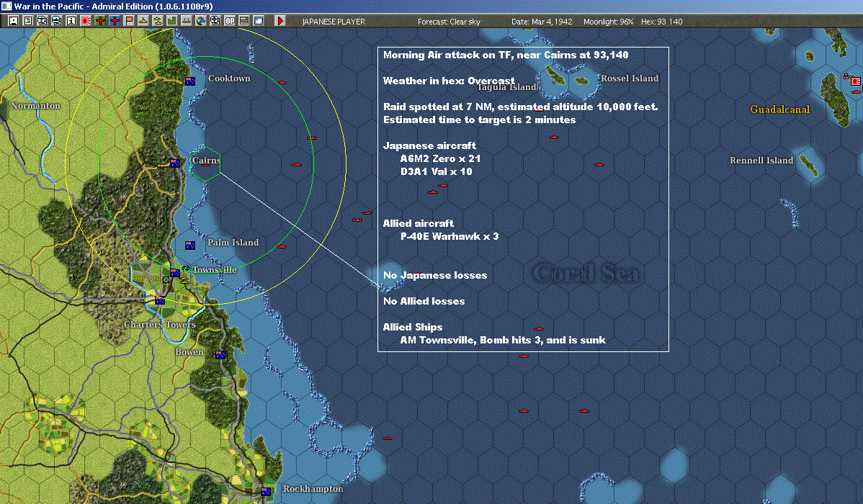Click the striped bar icon beside OP
This screenshot has height=504, width=863.
tap(243, 21)
